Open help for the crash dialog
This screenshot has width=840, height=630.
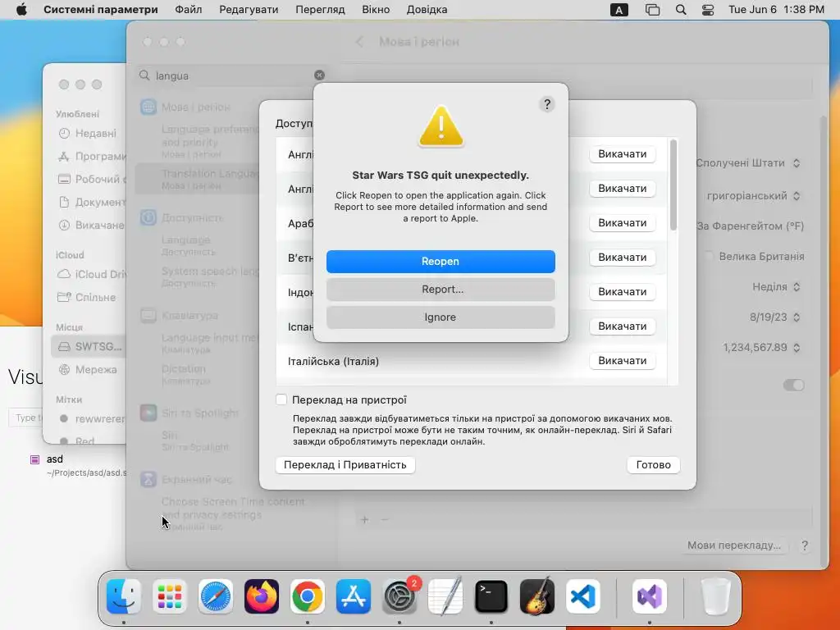pos(547,104)
